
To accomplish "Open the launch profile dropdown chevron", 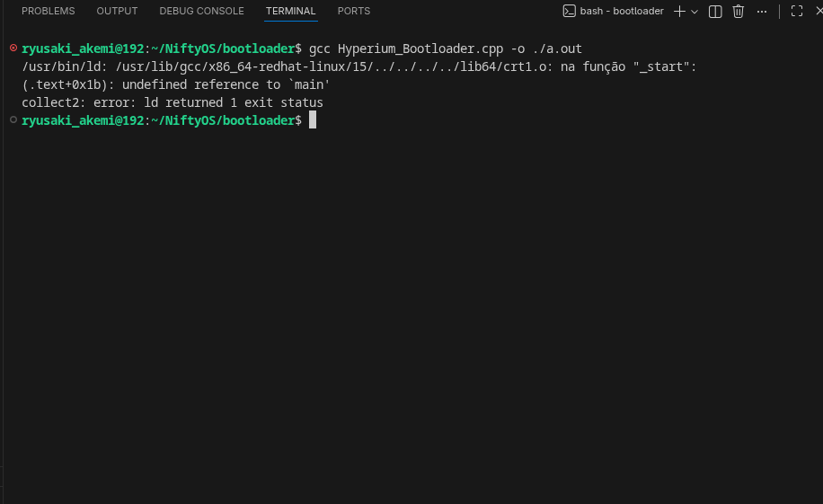I will [695, 12].
